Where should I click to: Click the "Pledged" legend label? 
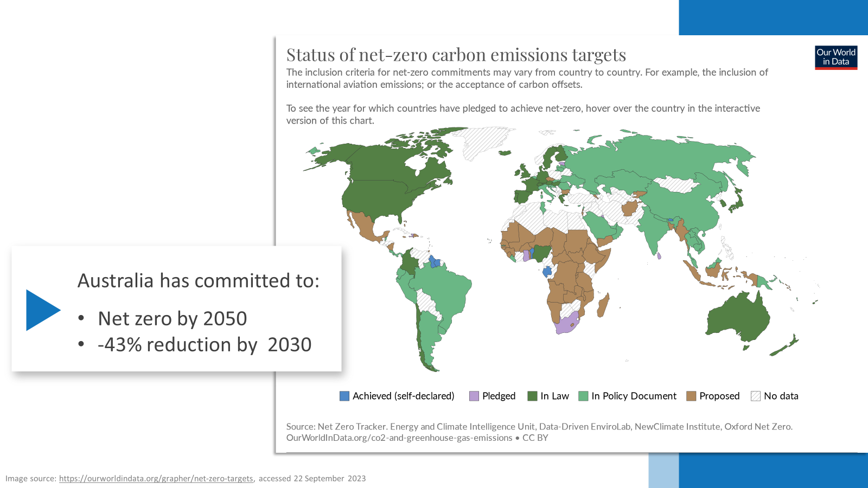coord(499,396)
